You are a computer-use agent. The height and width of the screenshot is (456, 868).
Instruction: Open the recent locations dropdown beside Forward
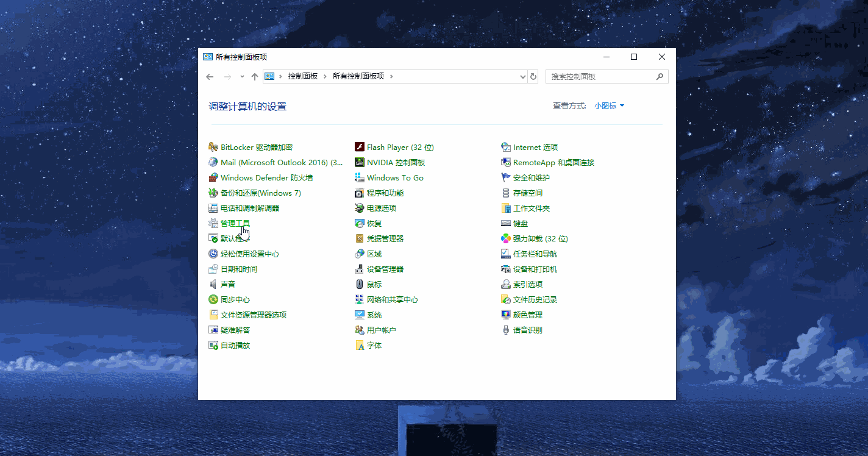242,76
